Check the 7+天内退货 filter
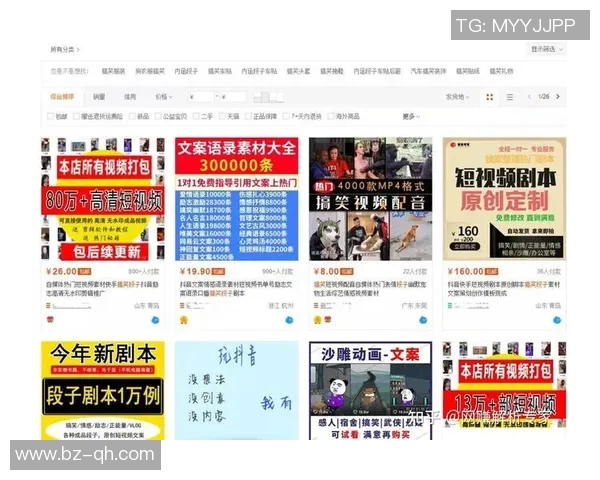Screen dimensions: 600x480 pyautogui.click(x=286, y=116)
